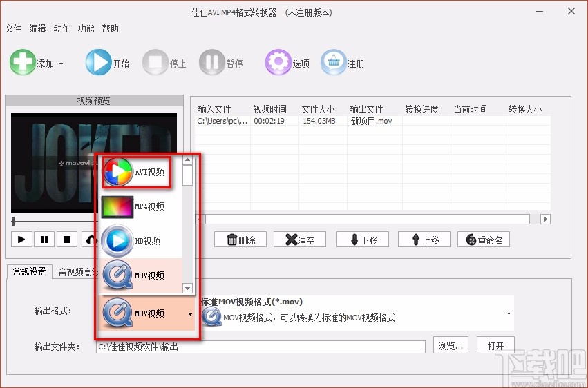Move the item up with 上移

[424, 240]
